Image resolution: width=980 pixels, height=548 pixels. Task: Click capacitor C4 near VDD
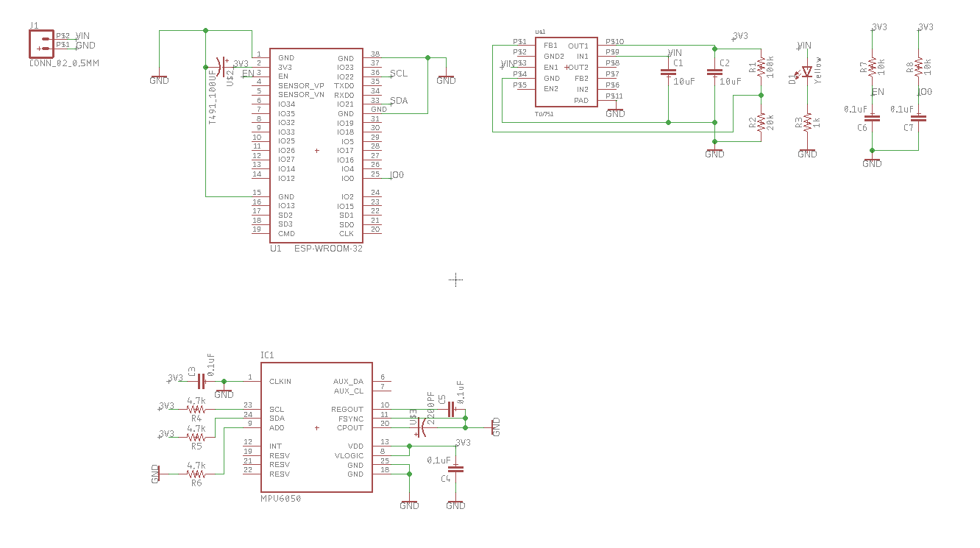click(x=456, y=469)
